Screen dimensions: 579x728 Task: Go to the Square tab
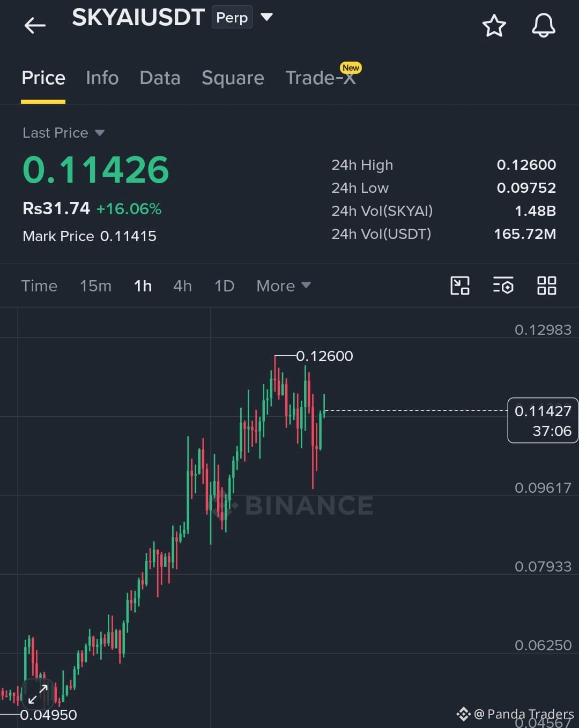pyautogui.click(x=233, y=78)
